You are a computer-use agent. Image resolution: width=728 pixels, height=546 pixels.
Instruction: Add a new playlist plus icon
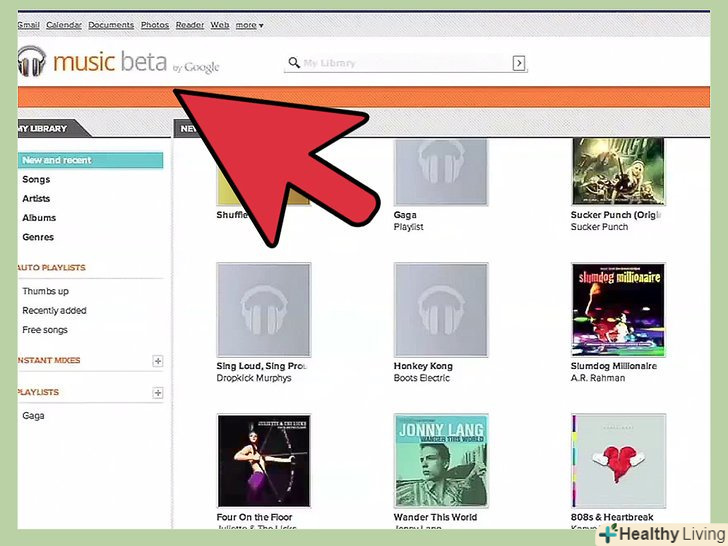[158, 393]
